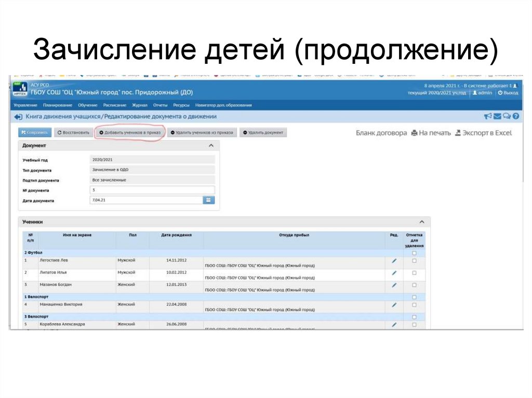The image size is (532, 398).
Task: Open the envelope mail icon
Action: 497,115
